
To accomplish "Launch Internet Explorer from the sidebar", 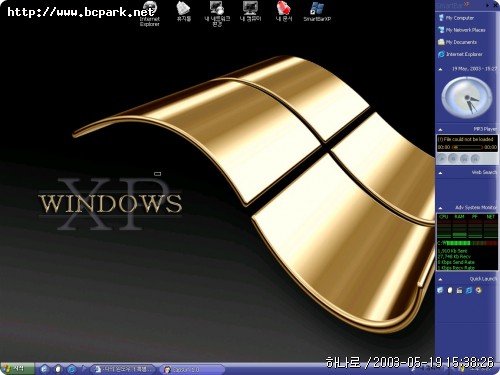I will click(460, 54).
